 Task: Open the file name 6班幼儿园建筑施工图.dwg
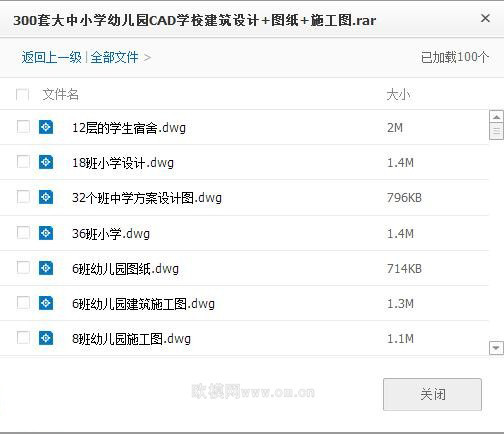point(143,304)
